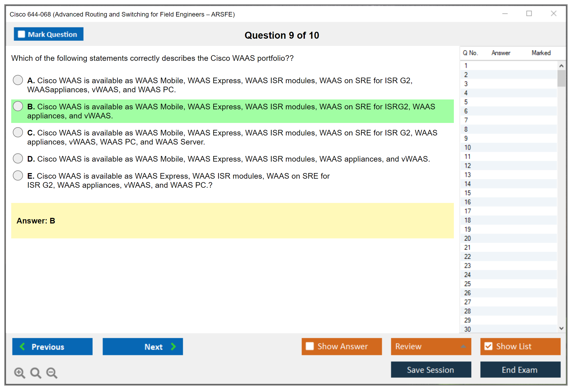Click the reset zoom magnifier icon
The image size is (574, 392).
tap(36, 373)
